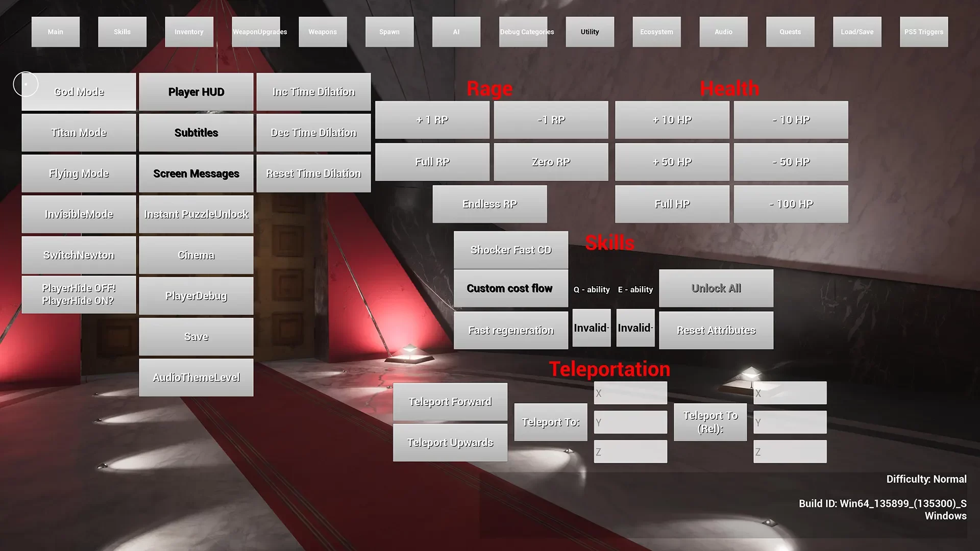Open the WeaponUpgrades tab
This screenshot has height=551, width=980.
coord(259,32)
